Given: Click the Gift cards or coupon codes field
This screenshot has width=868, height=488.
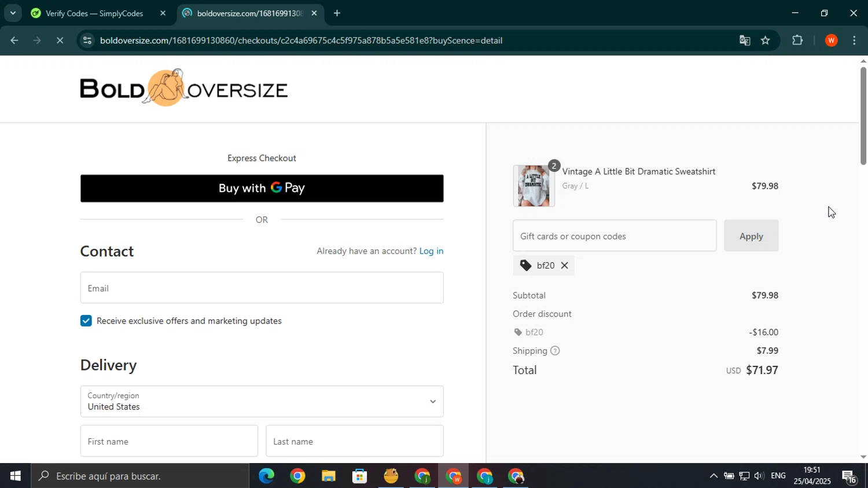Looking at the screenshot, I should [x=615, y=236].
